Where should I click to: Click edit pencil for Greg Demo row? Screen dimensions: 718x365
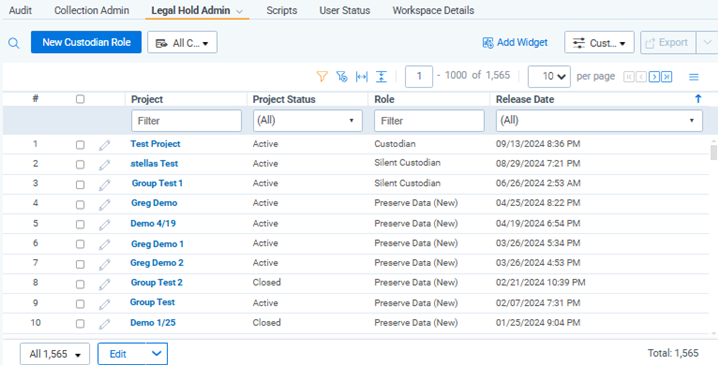click(105, 204)
